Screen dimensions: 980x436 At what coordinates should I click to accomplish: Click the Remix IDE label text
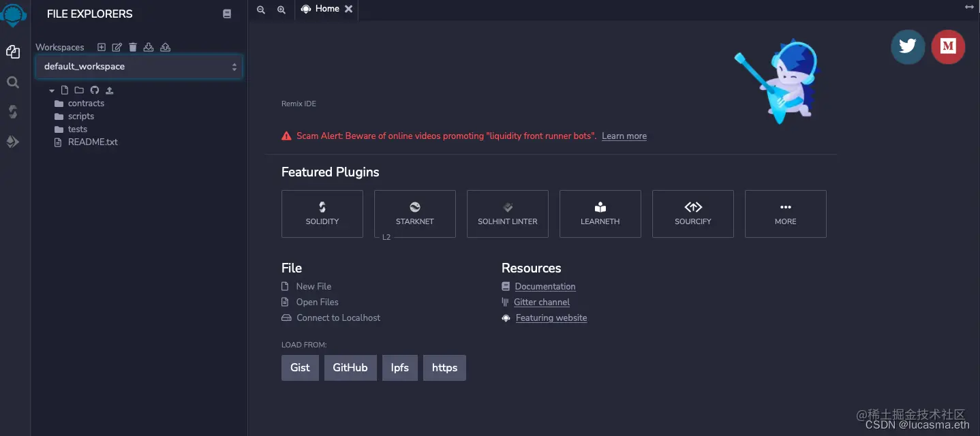[298, 104]
